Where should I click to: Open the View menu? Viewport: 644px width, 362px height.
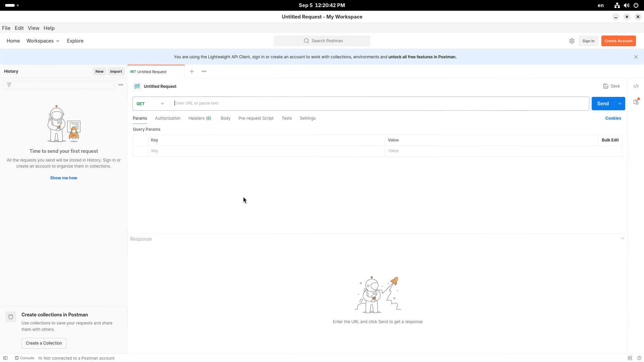click(34, 28)
